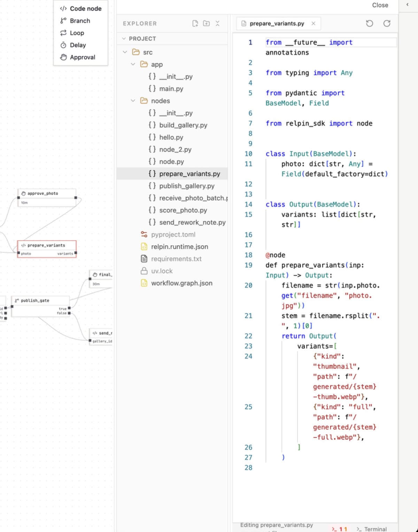Click the false output port of publish_gallery
Image resolution: width=418 pixels, height=532 pixels.
pos(69,313)
